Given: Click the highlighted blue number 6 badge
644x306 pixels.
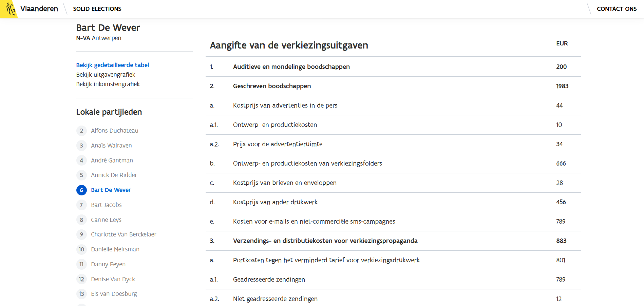Looking at the screenshot, I should click(x=81, y=190).
